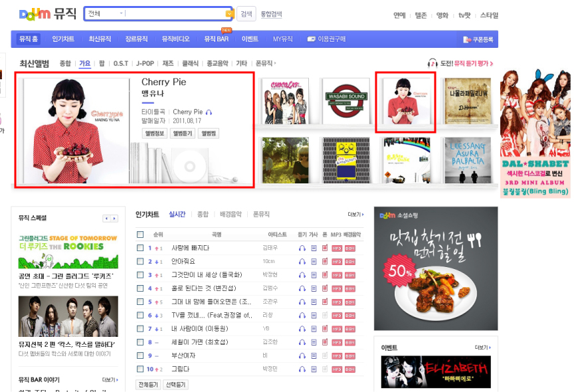Switch latest albums to 종합 tab
This screenshot has height=392, width=580.
tap(65, 63)
